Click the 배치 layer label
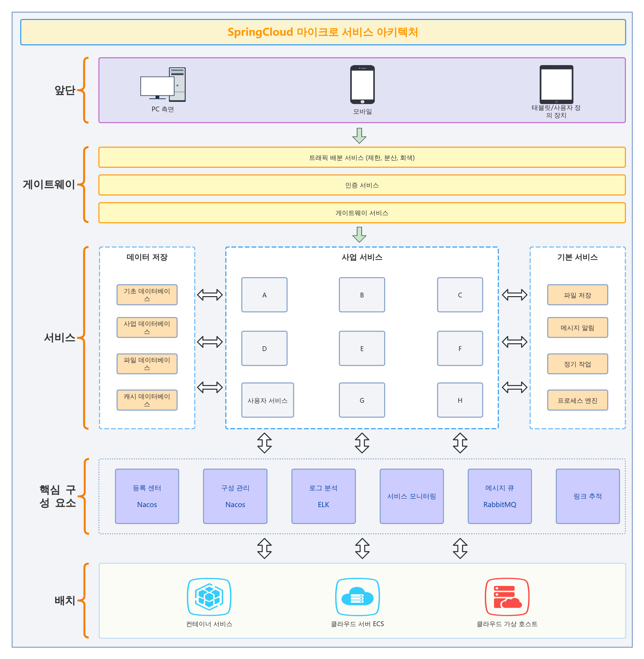 click(65, 601)
